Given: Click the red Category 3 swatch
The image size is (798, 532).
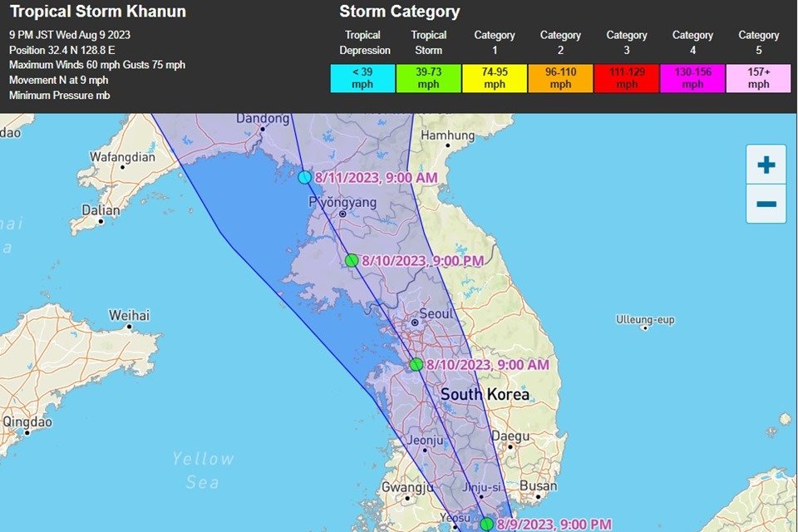Looking at the screenshot, I should click(x=626, y=79).
